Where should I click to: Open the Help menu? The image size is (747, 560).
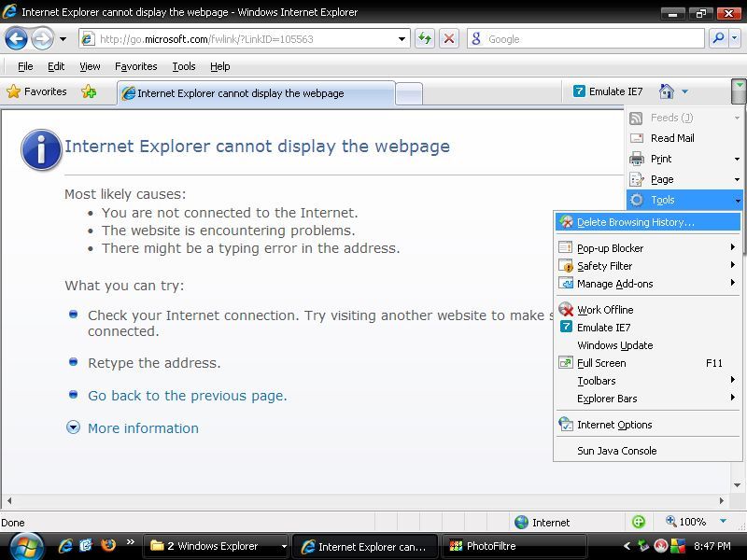click(220, 66)
